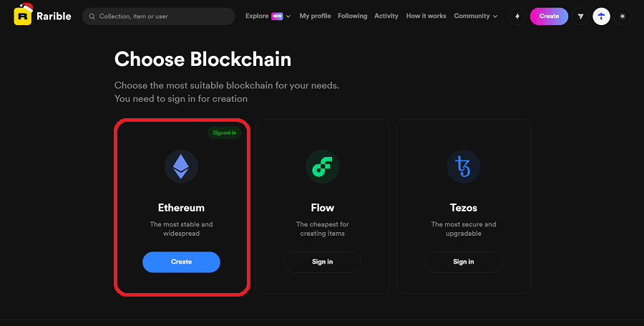Viewport: 644px width, 326px height.
Task: Click the blue Ethereum Create button
Action: [181, 262]
